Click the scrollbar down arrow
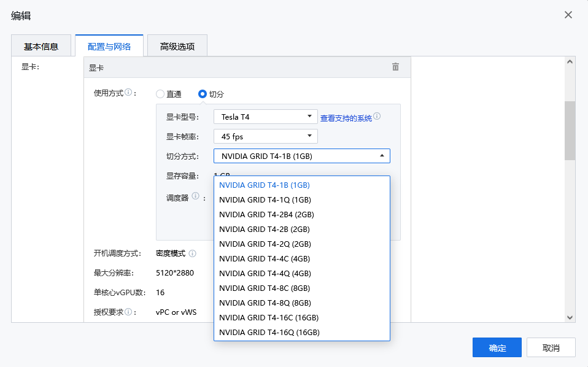The height and width of the screenshot is (367, 588). tap(570, 317)
